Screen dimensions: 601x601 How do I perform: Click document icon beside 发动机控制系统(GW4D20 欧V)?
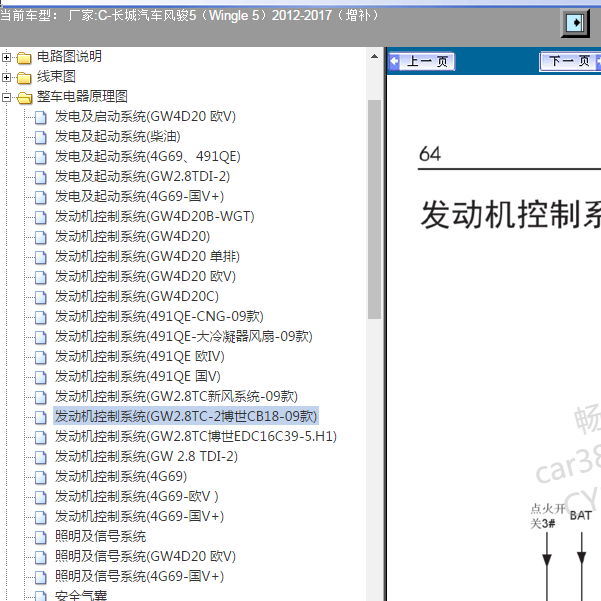click(x=41, y=277)
